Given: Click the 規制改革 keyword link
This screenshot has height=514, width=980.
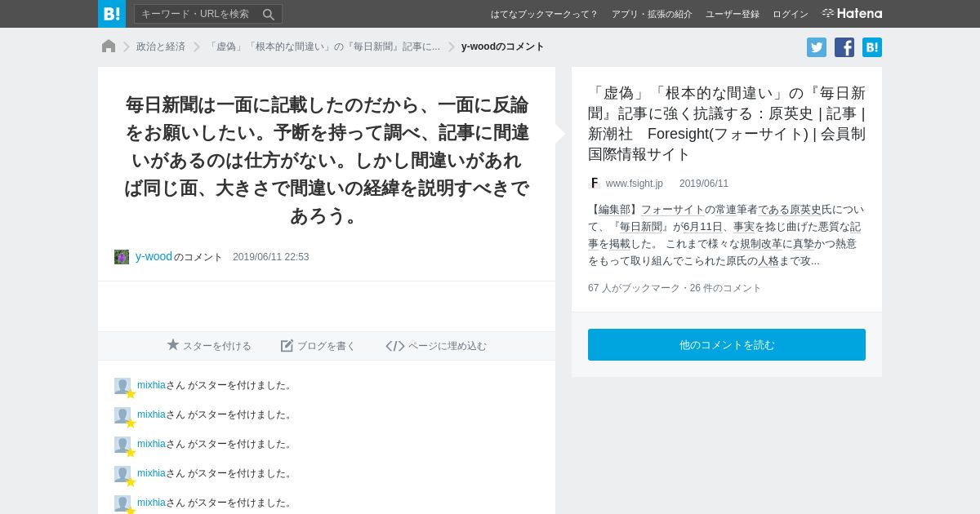Looking at the screenshot, I should tap(761, 244).
